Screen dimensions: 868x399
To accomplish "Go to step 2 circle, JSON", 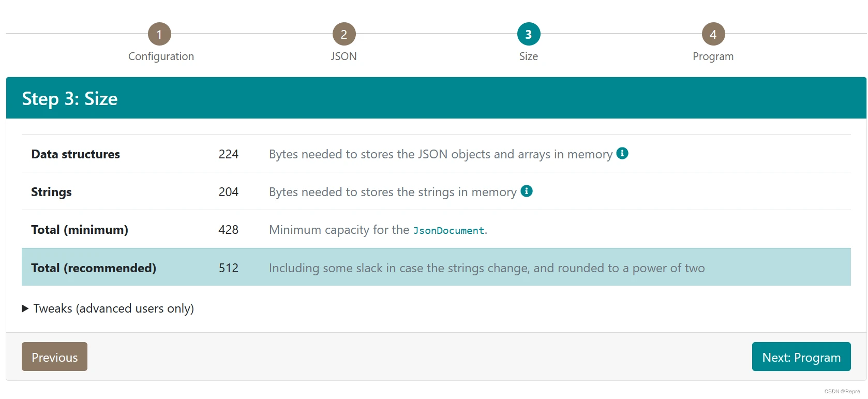I will 344,34.
